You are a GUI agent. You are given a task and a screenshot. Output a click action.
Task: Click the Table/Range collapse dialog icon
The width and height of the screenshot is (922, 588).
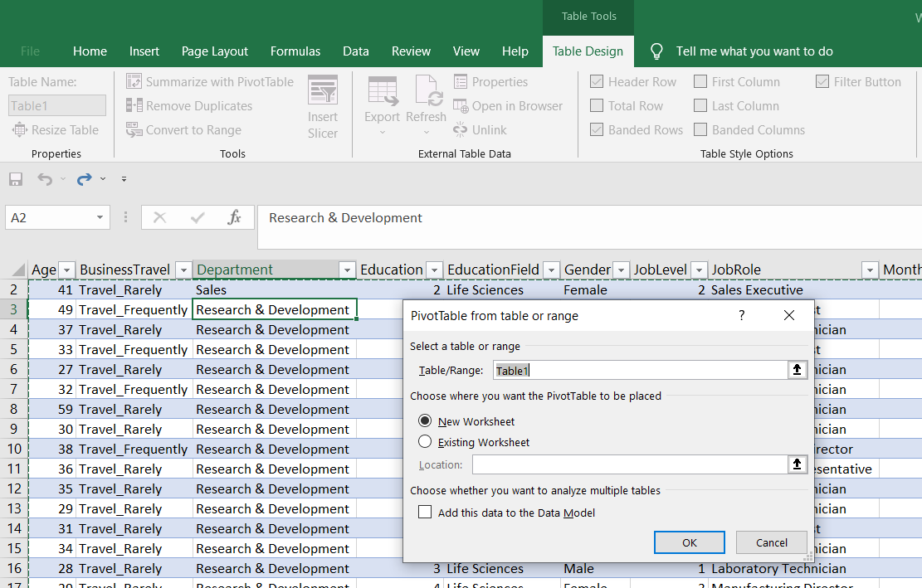click(798, 371)
